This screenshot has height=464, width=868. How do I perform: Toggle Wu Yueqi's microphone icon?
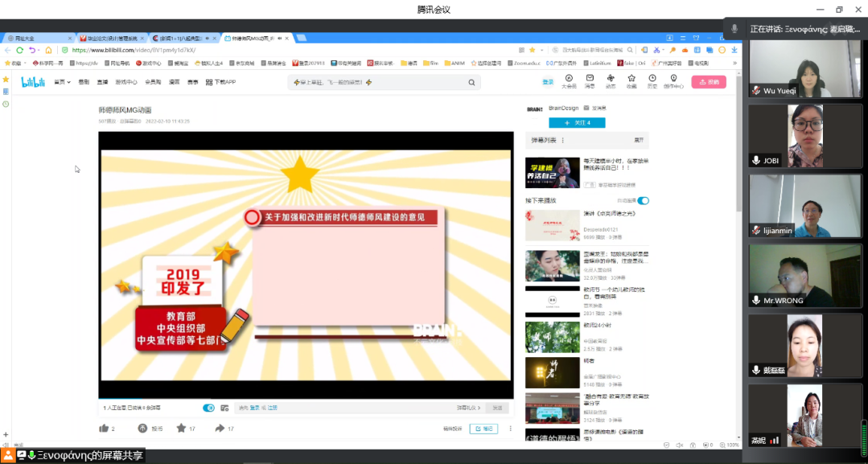coord(756,90)
